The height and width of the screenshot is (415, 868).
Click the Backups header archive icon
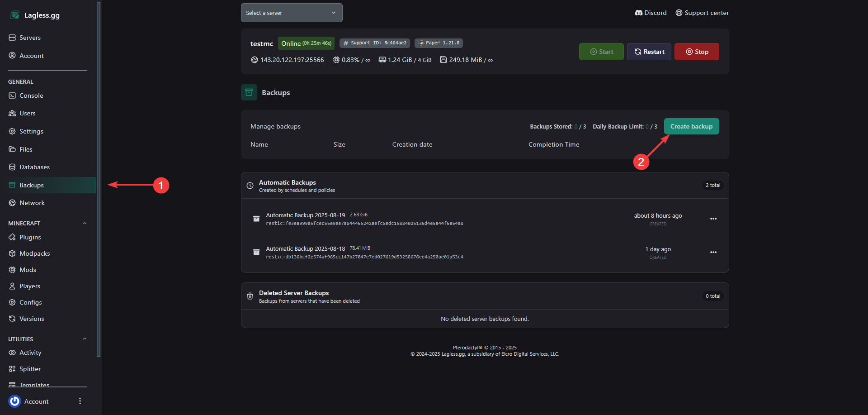click(249, 92)
